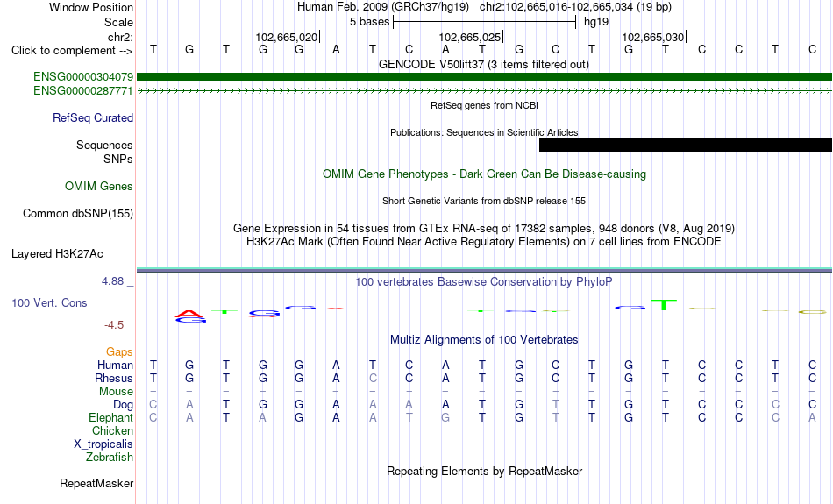The height and width of the screenshot is (504, 833).
Task: Click the Human species label
Action: pos(115,366)
